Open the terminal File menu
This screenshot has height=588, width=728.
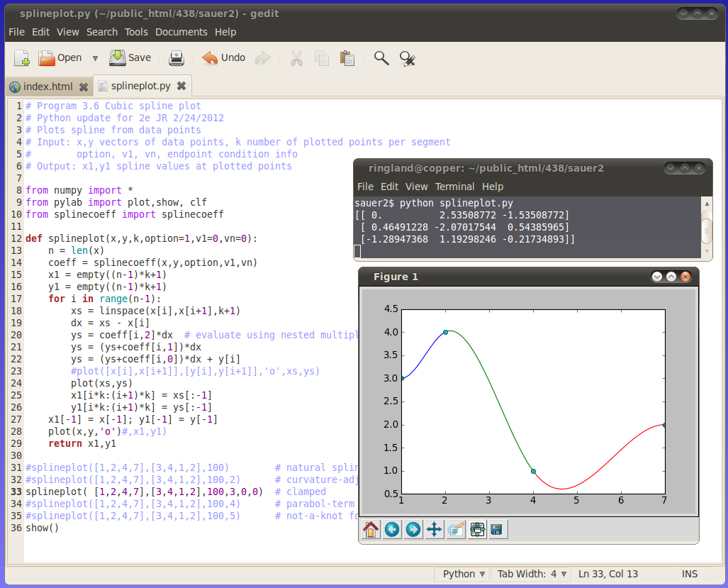click(365, 187)
